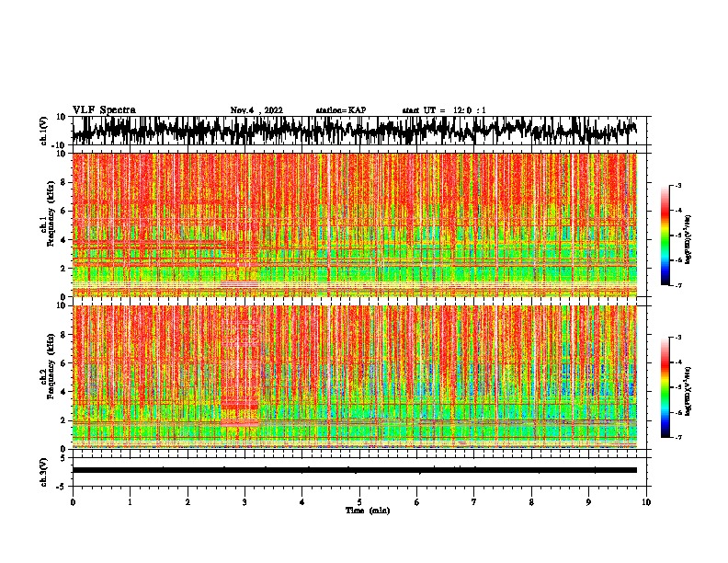Click time axis tick label "2"
The width and height of the screenshot is (728, 563).
coord(188,502)
